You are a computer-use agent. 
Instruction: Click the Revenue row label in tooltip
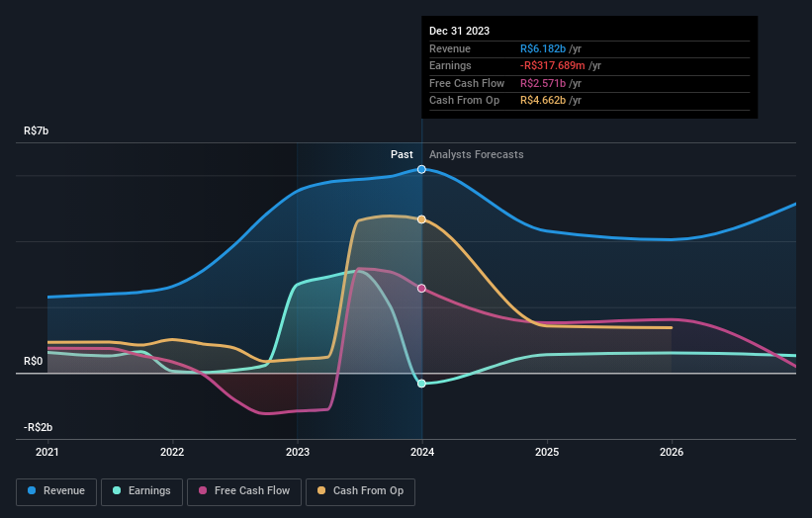(450, 48)
